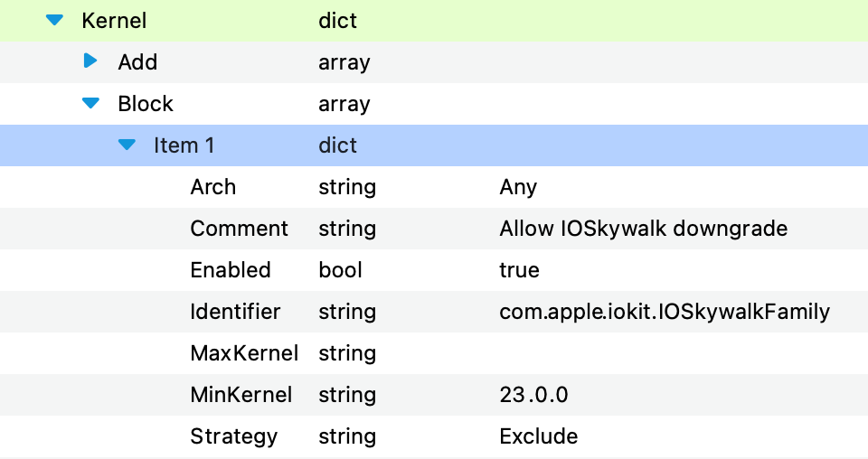Collapse the Kernel dict disclosure triangle

54,21
